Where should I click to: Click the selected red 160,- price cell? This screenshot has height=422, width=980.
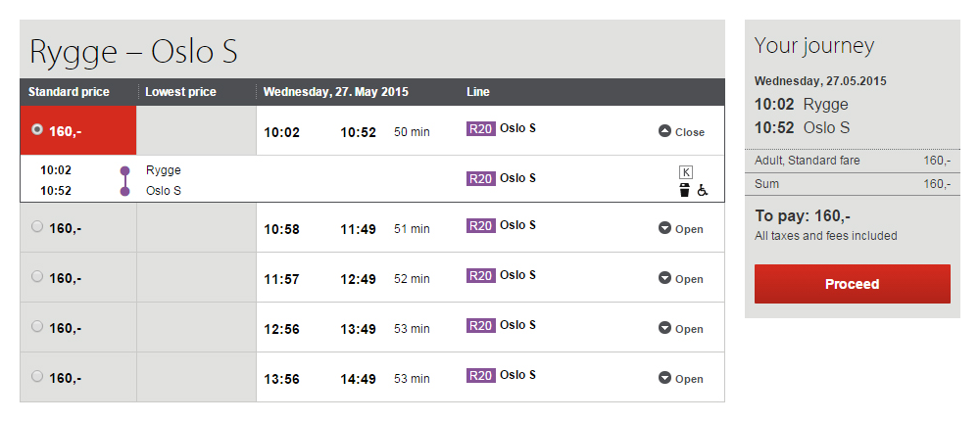78,130
